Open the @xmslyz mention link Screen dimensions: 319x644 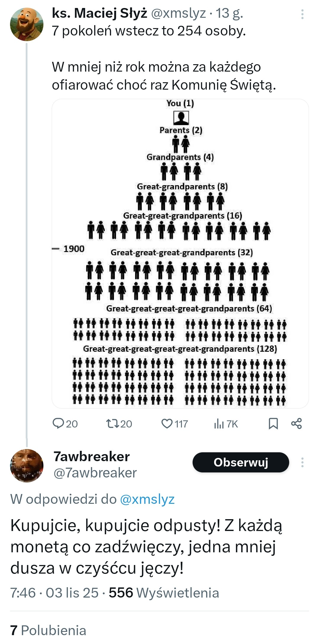pyautogui.click(x=147, y=499)
